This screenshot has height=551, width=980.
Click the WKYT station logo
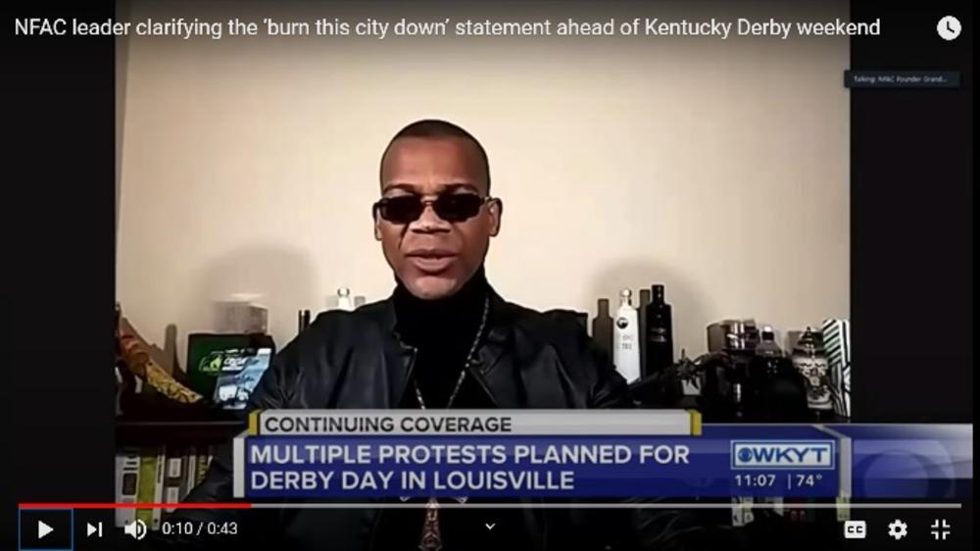tap(782, 455)
